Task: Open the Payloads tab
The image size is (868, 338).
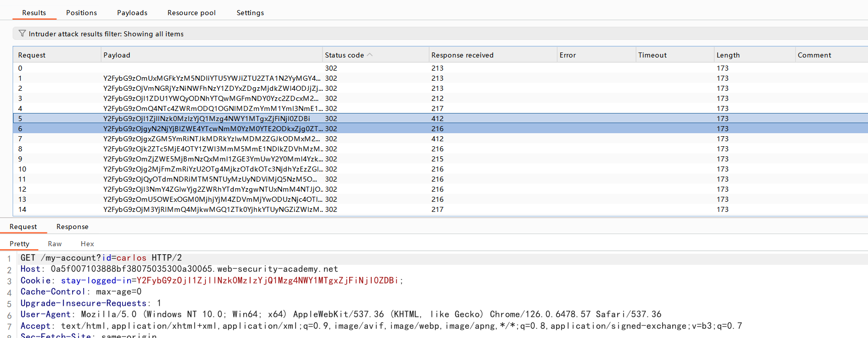Action: coord(132,13)
